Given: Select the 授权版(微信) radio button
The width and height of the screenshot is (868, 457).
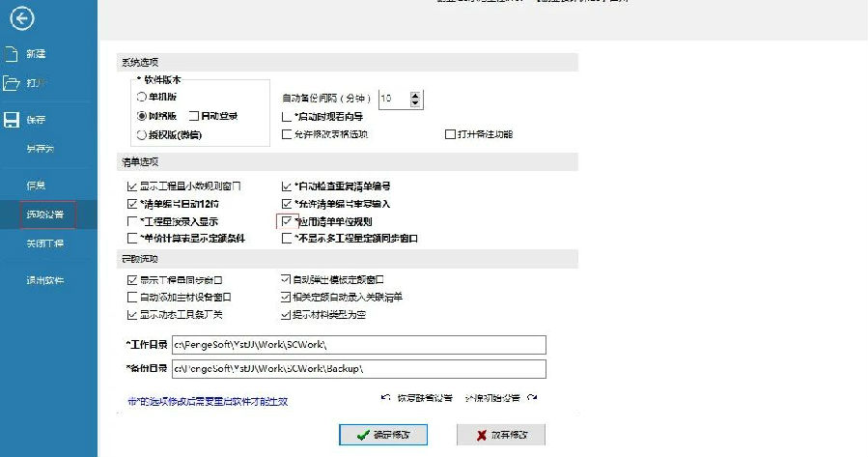Looking at the screenshot, I should pyautogui.click(x=142, y=135).
